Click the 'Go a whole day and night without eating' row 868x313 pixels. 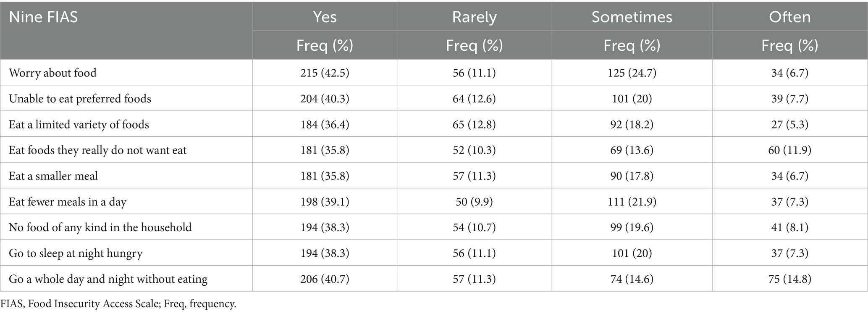[x=434, y=279]
